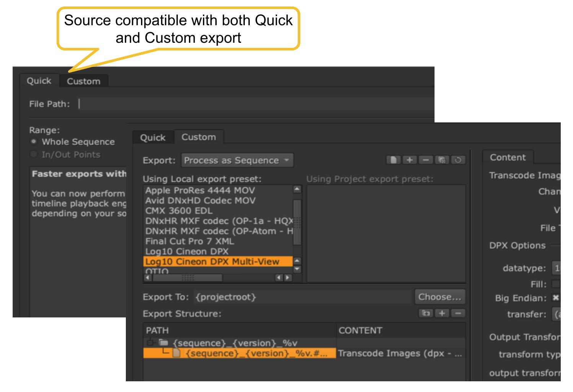Screen dimensions: 573x392
Task: Remove the preset with the minus icon above the preset lists
Action: pyautogui.click(x=426, y=160)
